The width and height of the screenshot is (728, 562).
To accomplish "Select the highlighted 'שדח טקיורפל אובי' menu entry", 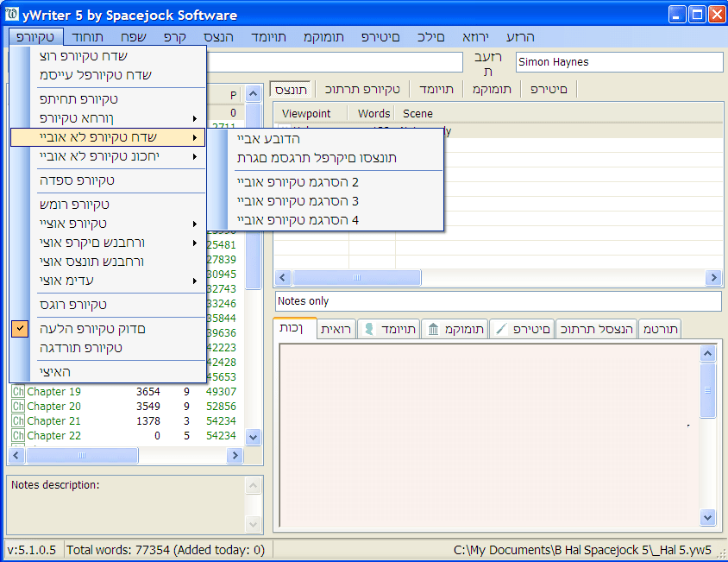I will (108, 137).
